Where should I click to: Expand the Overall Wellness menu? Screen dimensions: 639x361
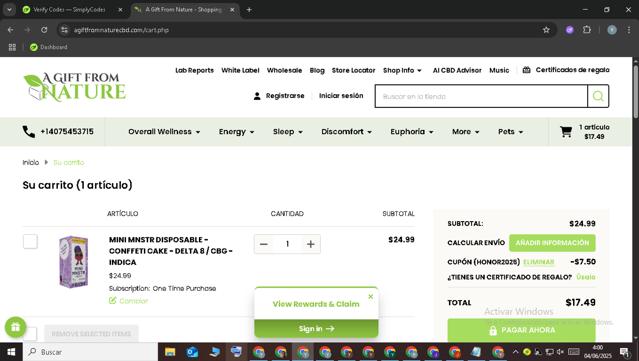(164, 132)
